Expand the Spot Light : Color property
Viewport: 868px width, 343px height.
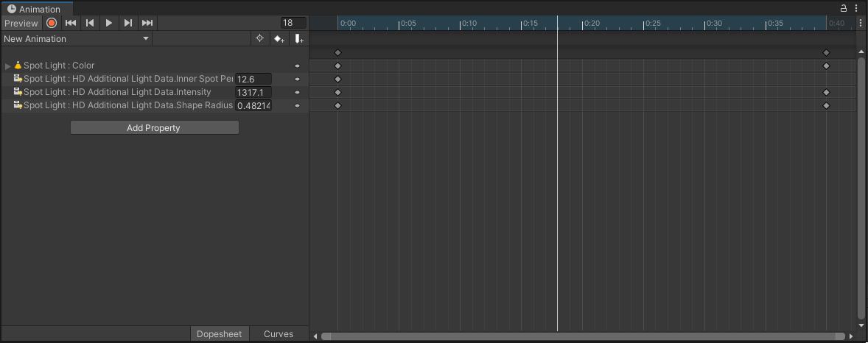click(8, 66)
